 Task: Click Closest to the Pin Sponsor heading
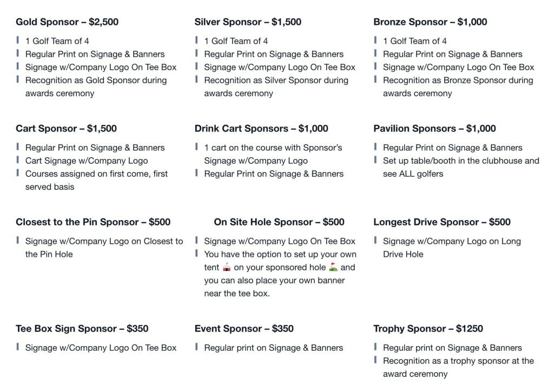93,222
